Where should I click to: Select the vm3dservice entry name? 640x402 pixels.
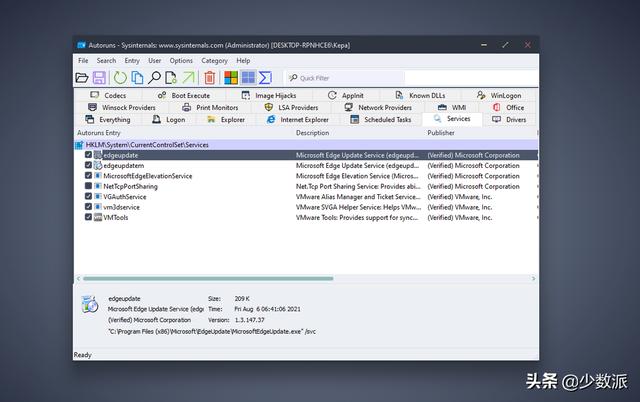click(x=121, y=207)
